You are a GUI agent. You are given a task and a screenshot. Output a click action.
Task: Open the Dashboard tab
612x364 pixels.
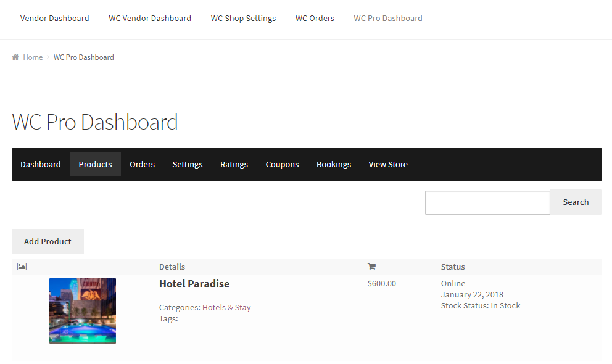pos(41,164)
